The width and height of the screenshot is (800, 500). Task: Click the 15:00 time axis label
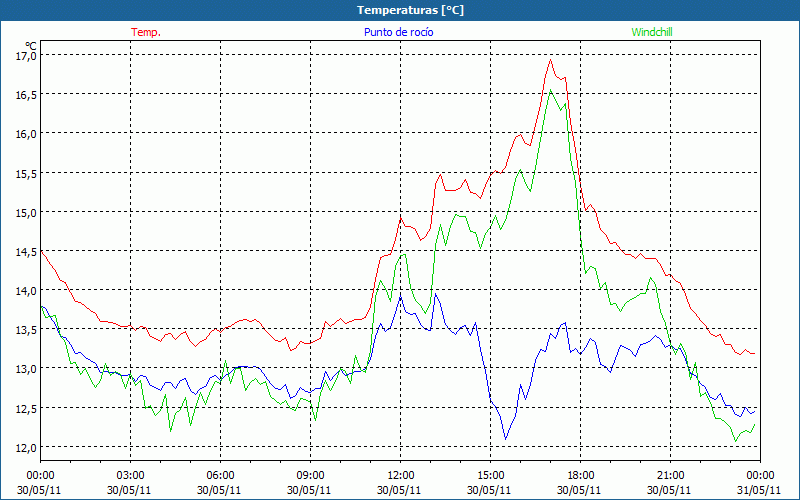click(490, 476)
